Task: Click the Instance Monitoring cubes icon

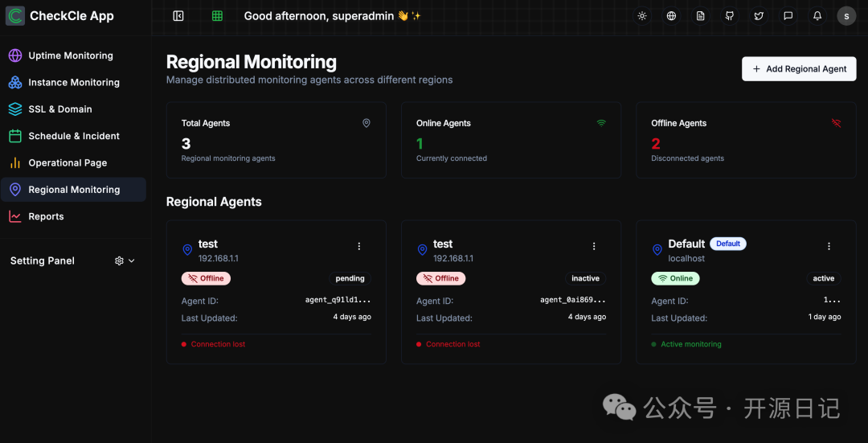Action: coord(15,83)
